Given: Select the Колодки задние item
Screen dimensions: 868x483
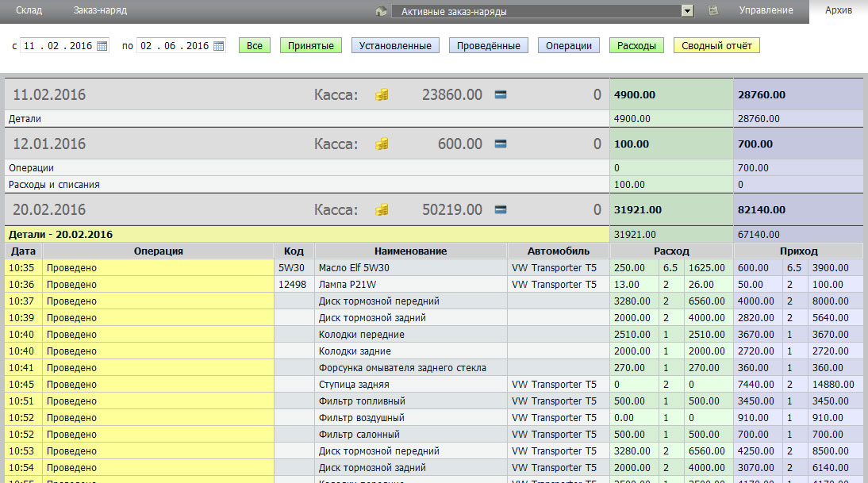Looking at the screenshot, I should click(x=355, y=351).
